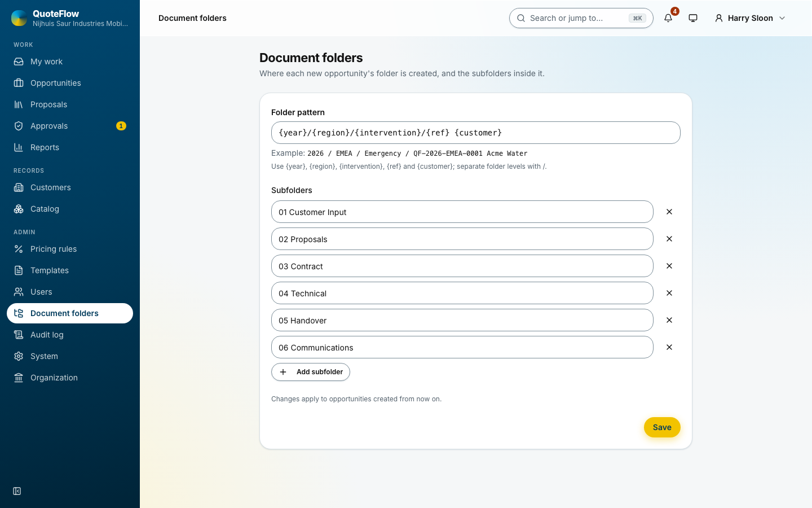
Task: Select Document folders in the sidebar
Action: coord(70,313)
